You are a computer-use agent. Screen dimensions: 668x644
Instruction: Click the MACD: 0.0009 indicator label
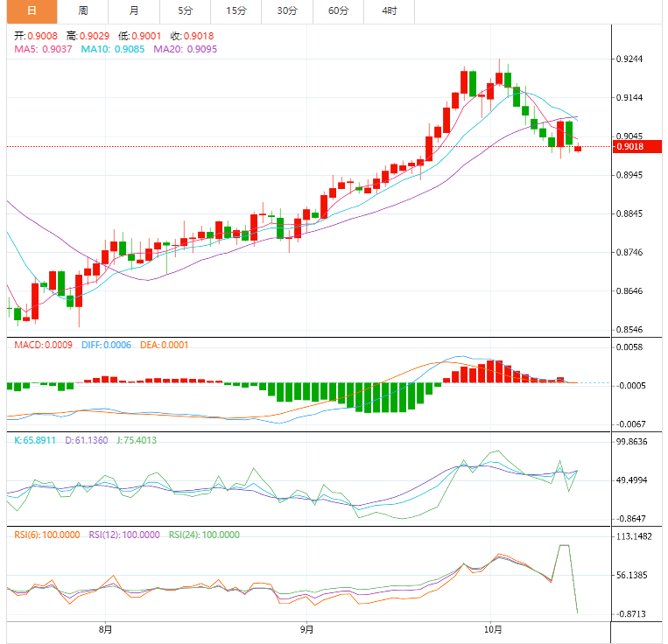(x=44, y=346)
